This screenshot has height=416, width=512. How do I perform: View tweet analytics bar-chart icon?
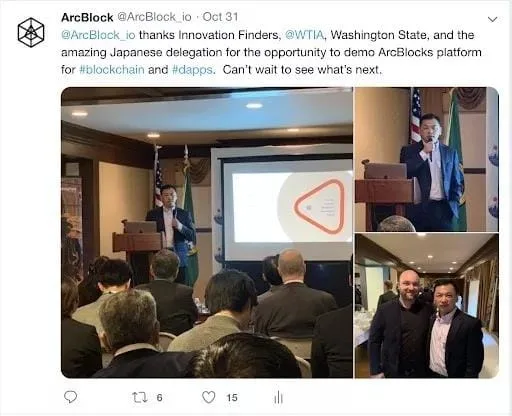(x=278, y=397)
